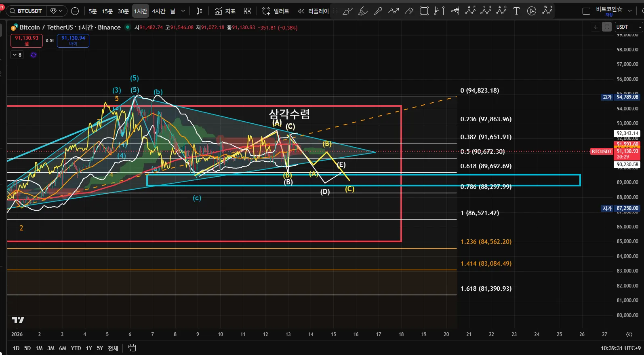The width and height of the screenshot is (644, 355).
Task: Open chart settings gear on the time axis
Action: [x=629, y=334]
